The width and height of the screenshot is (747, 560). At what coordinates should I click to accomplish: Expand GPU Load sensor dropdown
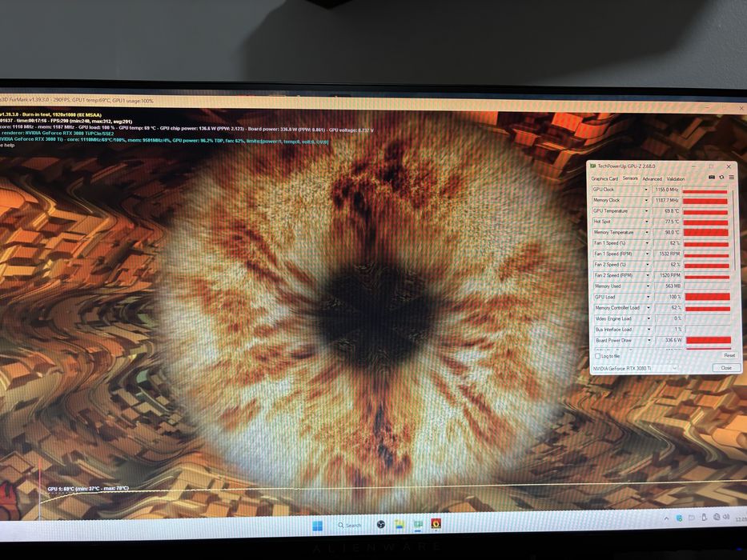pos(648,297)
